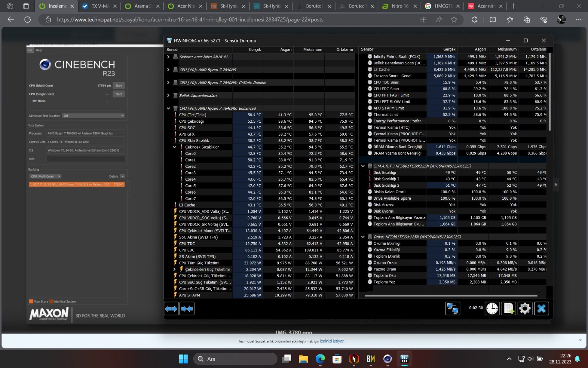The height and width of the screenshot is (368, 588).
Task: Switch to the Arama S browser tab
Action: coord(142,6)
